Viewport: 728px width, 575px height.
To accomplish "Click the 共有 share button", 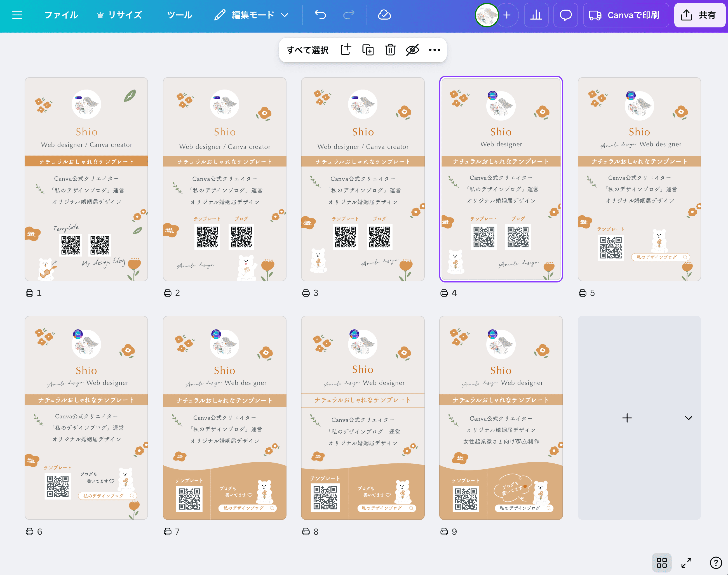I will click(x=699, y=15).
